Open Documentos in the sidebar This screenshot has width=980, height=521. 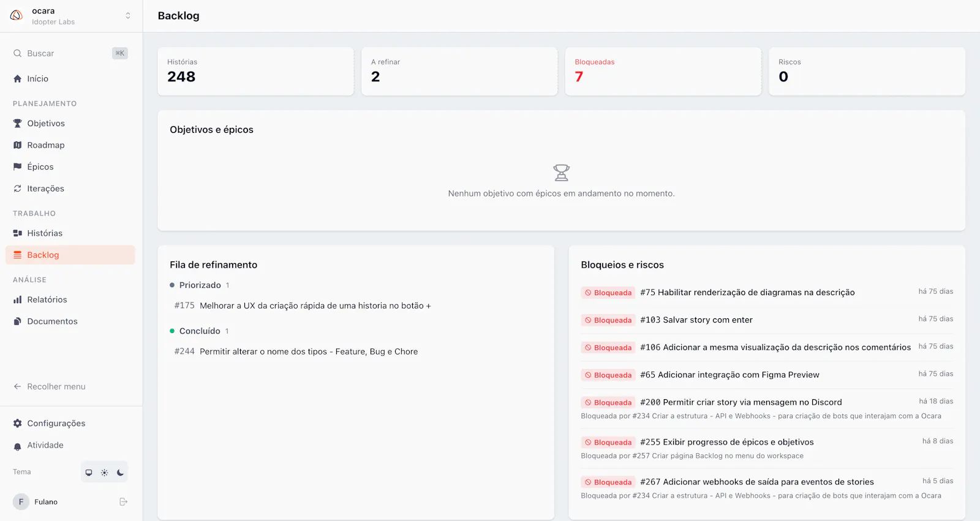point(70,321)
